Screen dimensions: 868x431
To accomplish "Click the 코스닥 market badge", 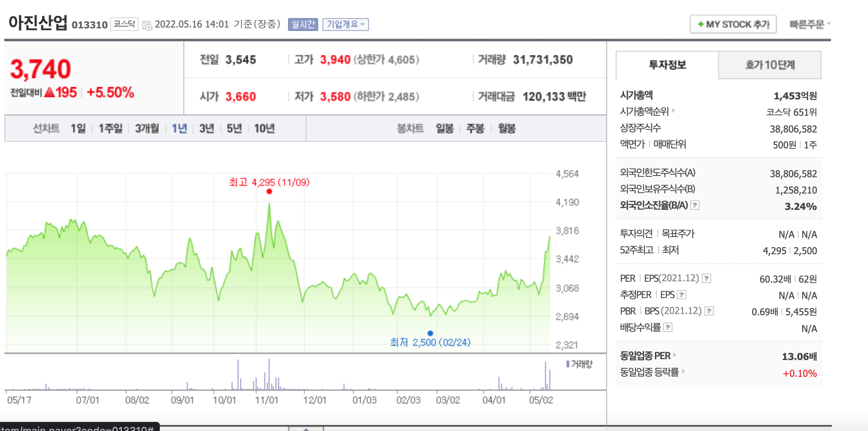I will (124, 24).
